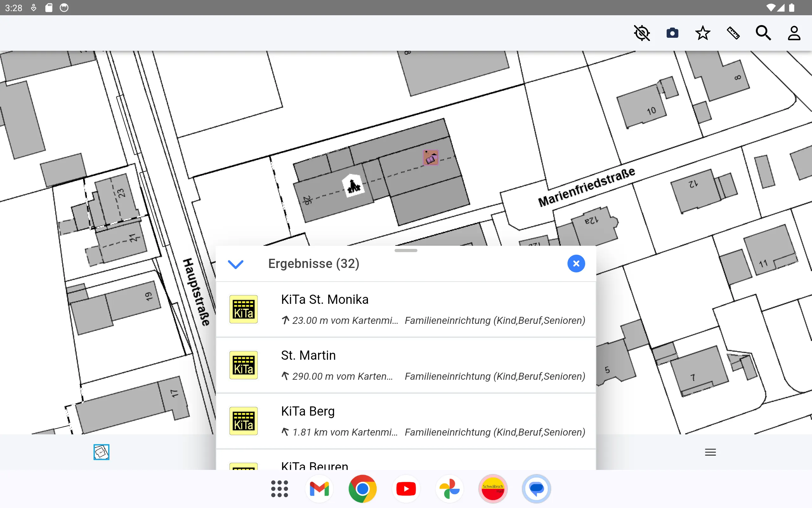Tap the camera screenshot icon
This screenshot has height=508, width=812.
(672, 33)
